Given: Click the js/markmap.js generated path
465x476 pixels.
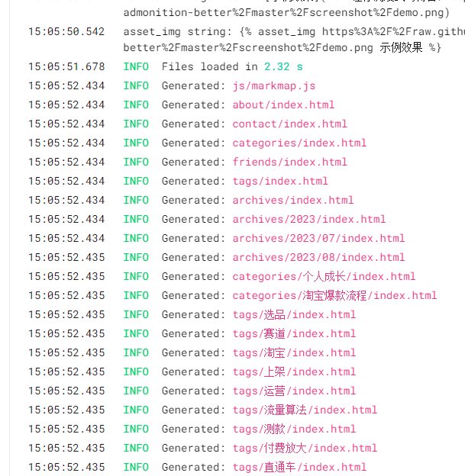Looking at the screenshot, I should 274,85.
